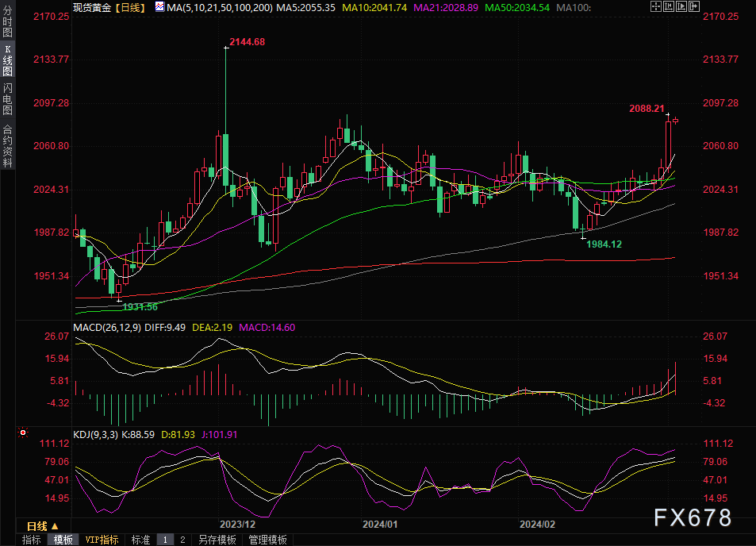Image resolution: width=756 pixels, height=546 pixels.
Task: Open the VIP指标 tab
Action: pos(102,540)
